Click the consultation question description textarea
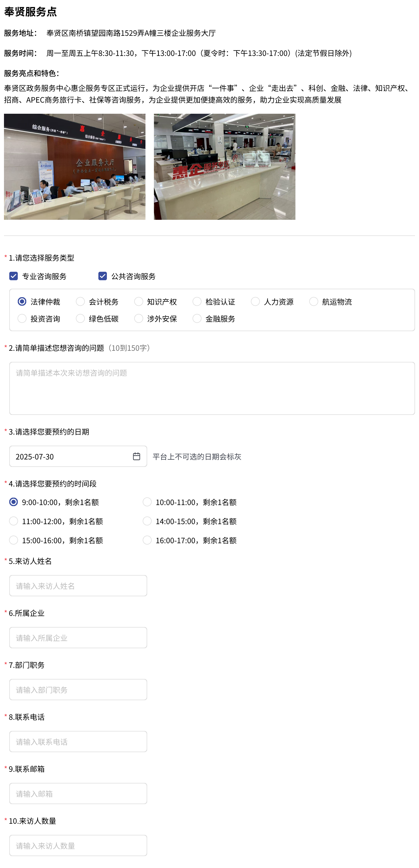The width and height of the screenshot is (419, 868). tap(212, 388)
